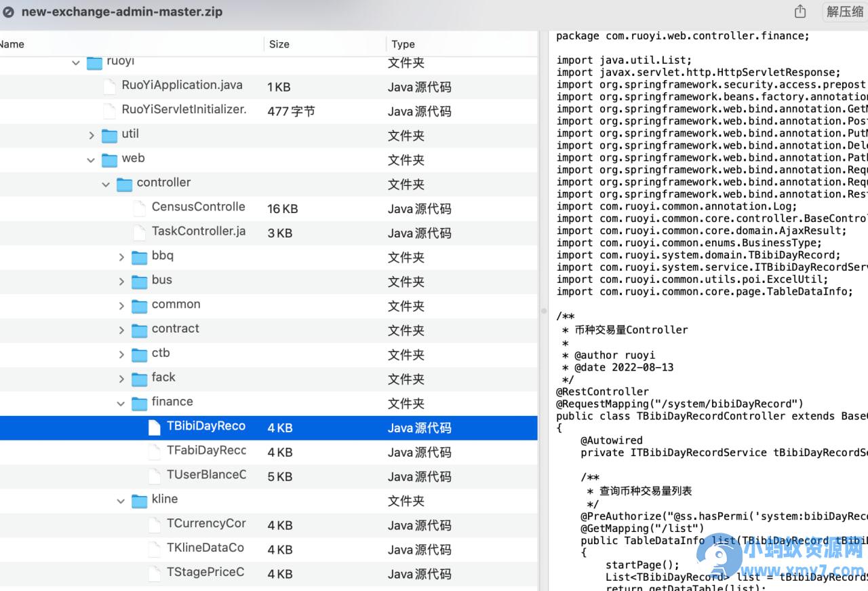
Task: Collapse the ruoyi folder
Action: [x=76, y=62]
